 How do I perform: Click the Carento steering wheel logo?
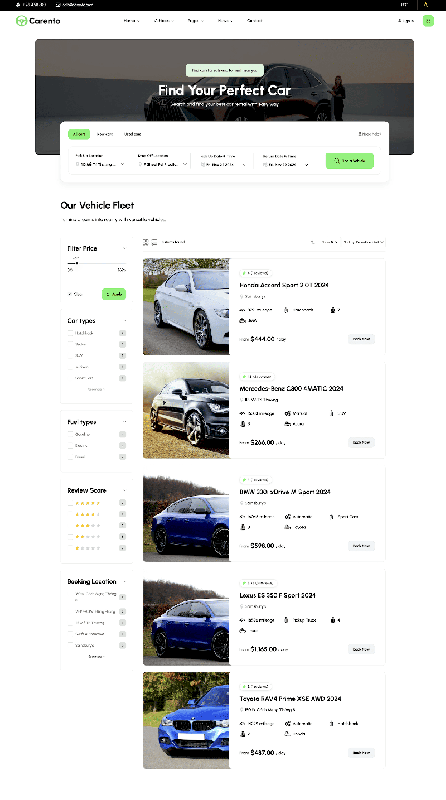21,21
